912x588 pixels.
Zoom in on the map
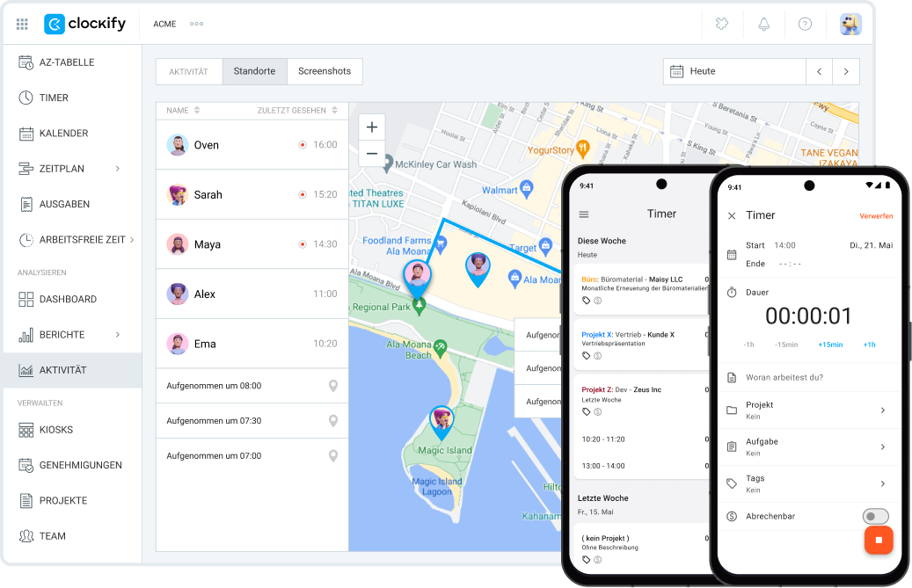click(372, 127)
